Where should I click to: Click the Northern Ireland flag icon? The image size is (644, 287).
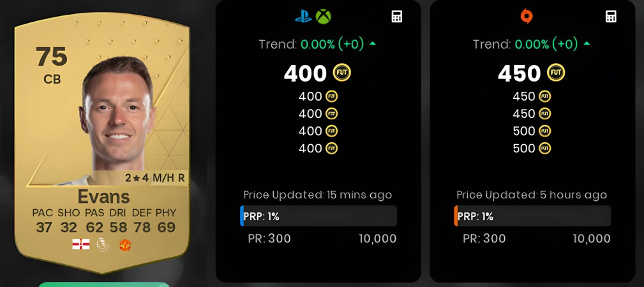pos(81,245)
